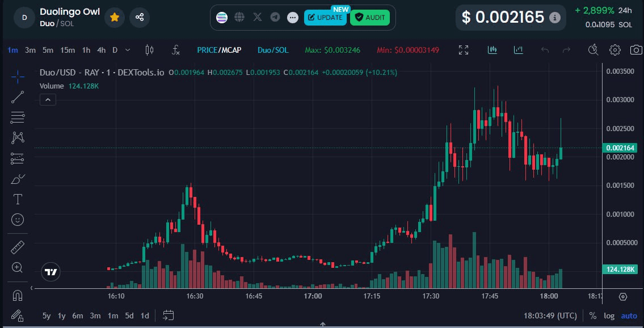Image resolution: width=644 pixels, height=328 pixels.
Task: Open the emoji icons tool
Action: tap(18, 220)
